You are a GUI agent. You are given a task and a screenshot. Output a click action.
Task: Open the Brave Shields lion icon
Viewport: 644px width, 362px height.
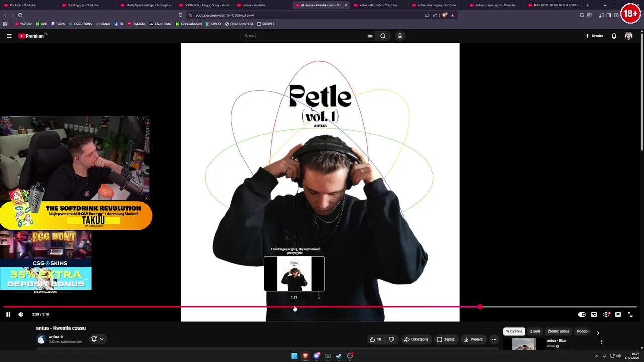point(444,15)
